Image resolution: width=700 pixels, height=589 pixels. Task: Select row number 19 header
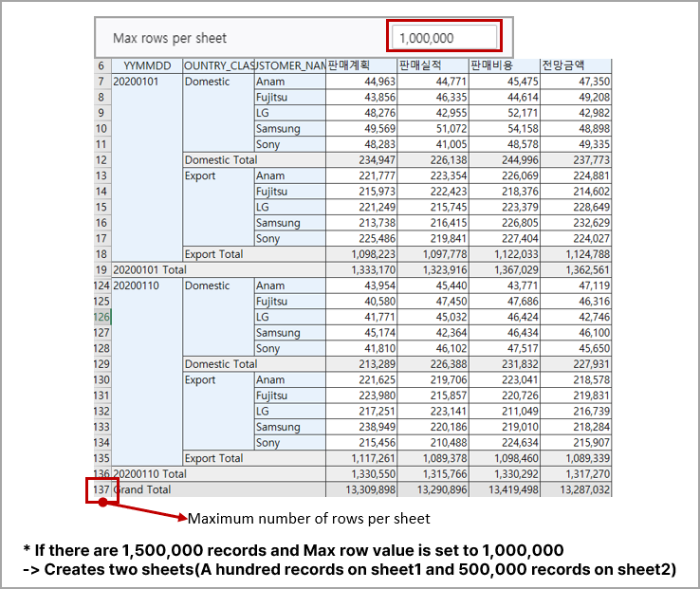point(101,269)
